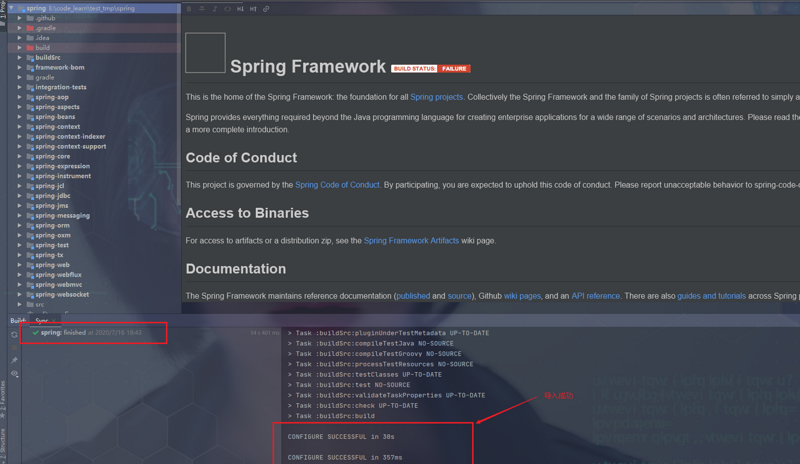Click the Stop build square icon
800x464 pixels.
tap(14, 348)
